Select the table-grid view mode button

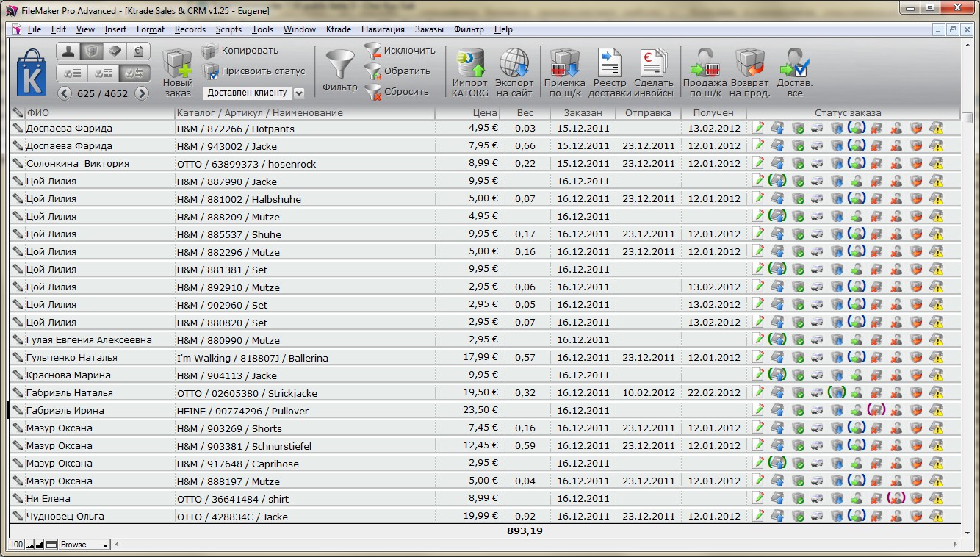coord(104,73)
